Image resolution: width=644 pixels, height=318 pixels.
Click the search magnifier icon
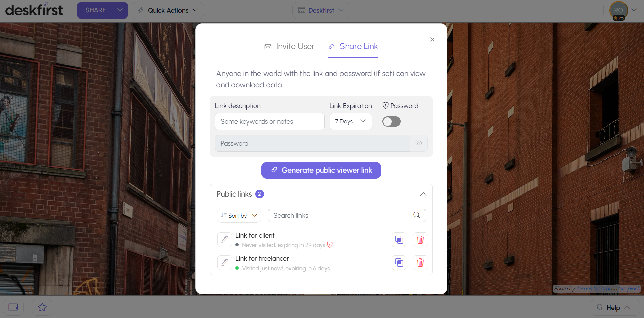[x=417, y=215]
